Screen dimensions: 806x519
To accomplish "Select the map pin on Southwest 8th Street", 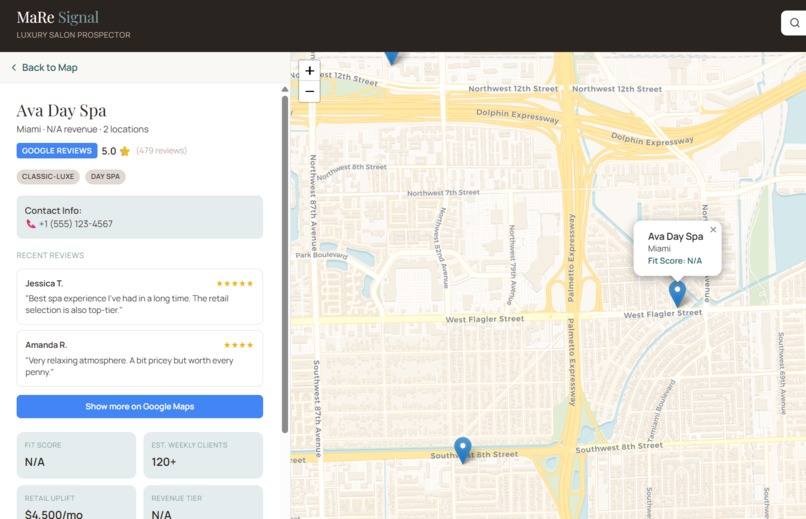I will (463, 450).
